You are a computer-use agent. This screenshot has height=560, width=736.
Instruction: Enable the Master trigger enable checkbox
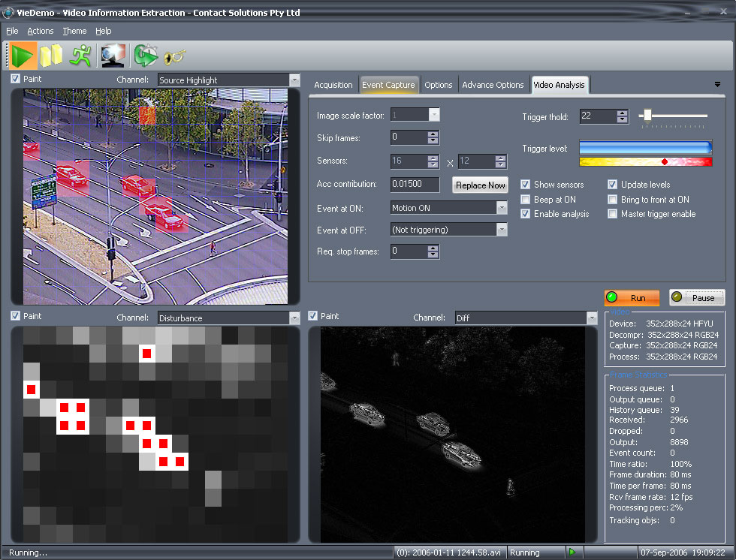point(613,214)
